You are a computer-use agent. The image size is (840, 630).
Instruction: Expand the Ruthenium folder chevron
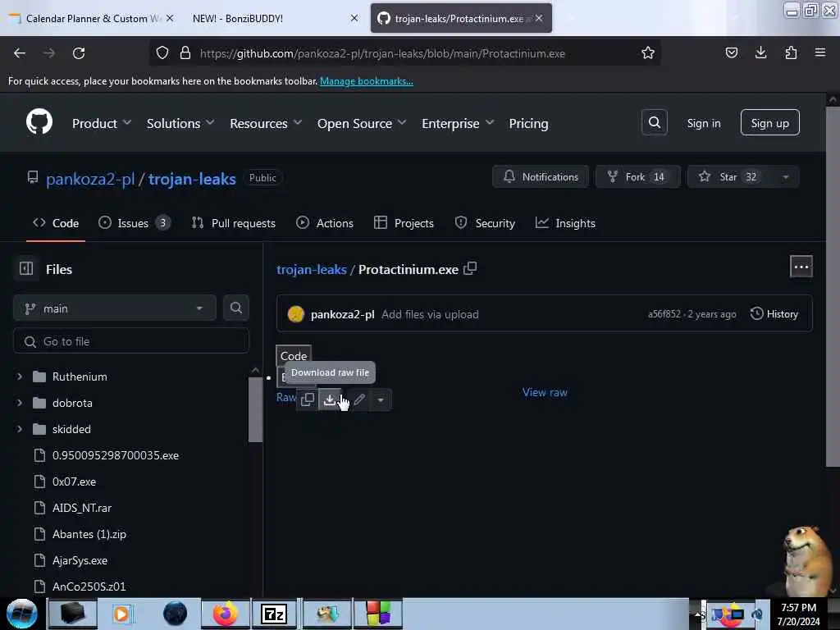coord(20,377)
